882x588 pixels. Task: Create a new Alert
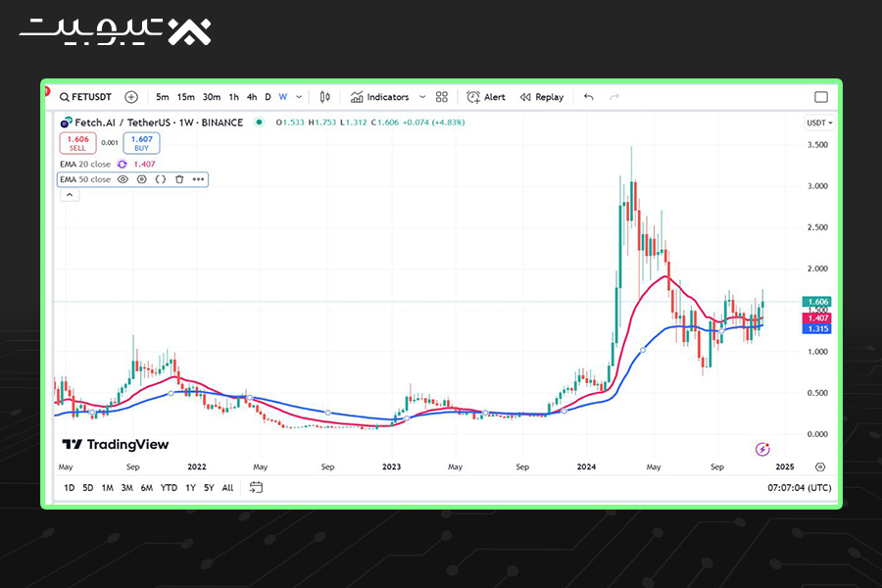click(x=486, y=97)
